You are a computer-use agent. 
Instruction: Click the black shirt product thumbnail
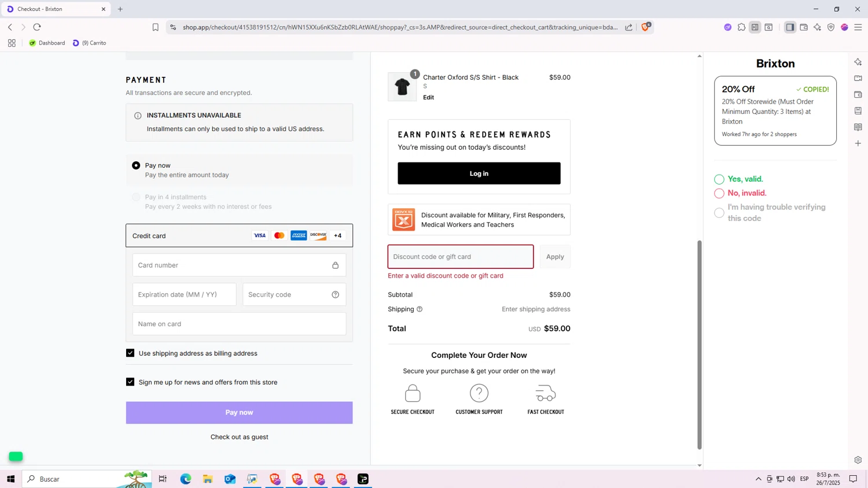(x=402, y=87)
